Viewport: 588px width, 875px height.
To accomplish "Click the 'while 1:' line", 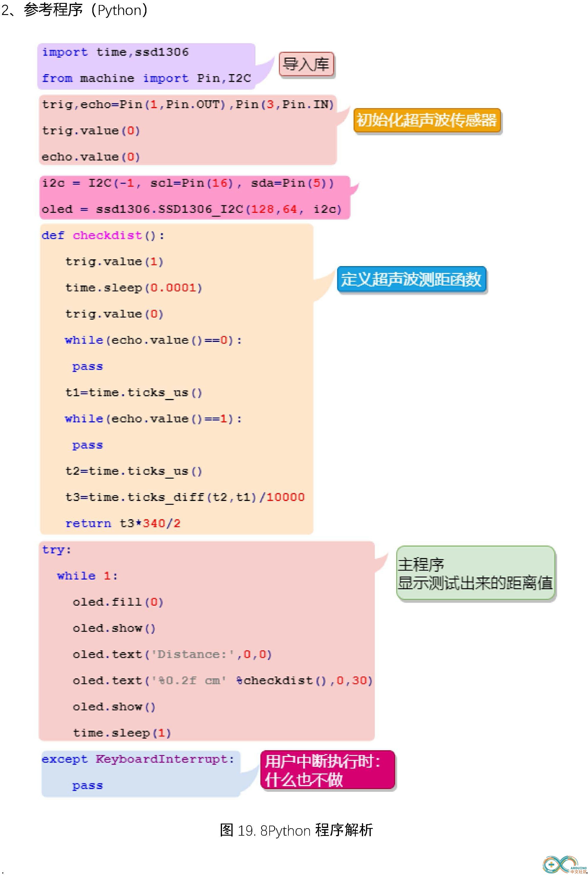I will [88, 576].
